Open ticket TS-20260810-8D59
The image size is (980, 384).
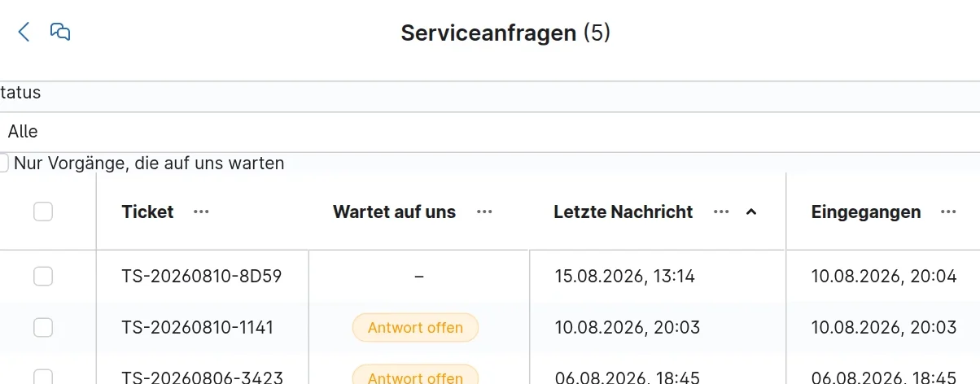pos(202,277)
